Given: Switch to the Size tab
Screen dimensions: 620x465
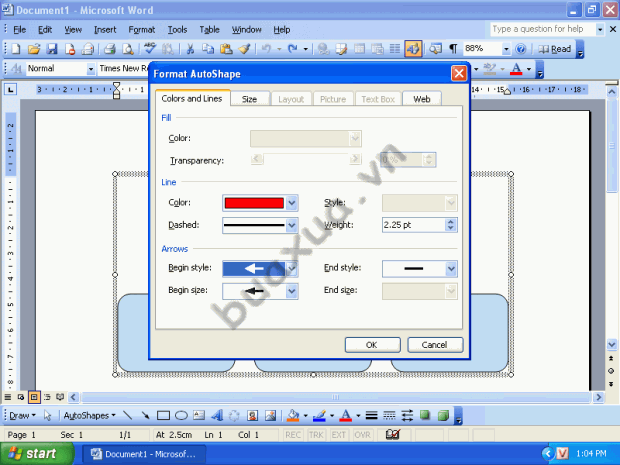Looking at the screenshot, I should coord(250,99).
